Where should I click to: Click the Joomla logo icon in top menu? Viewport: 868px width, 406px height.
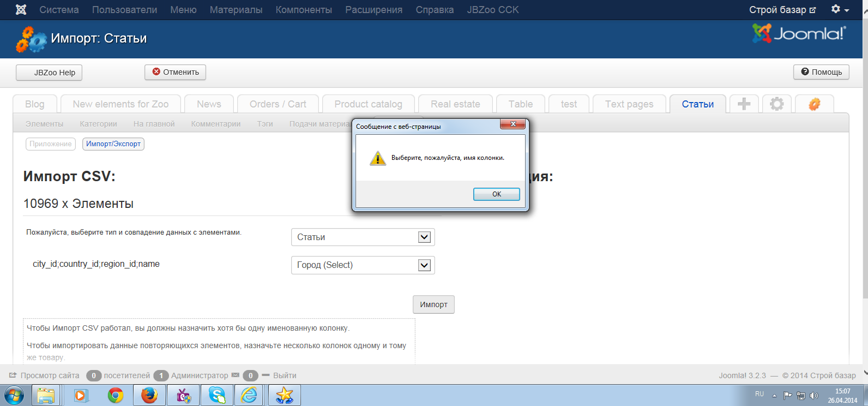click(21, 10)
